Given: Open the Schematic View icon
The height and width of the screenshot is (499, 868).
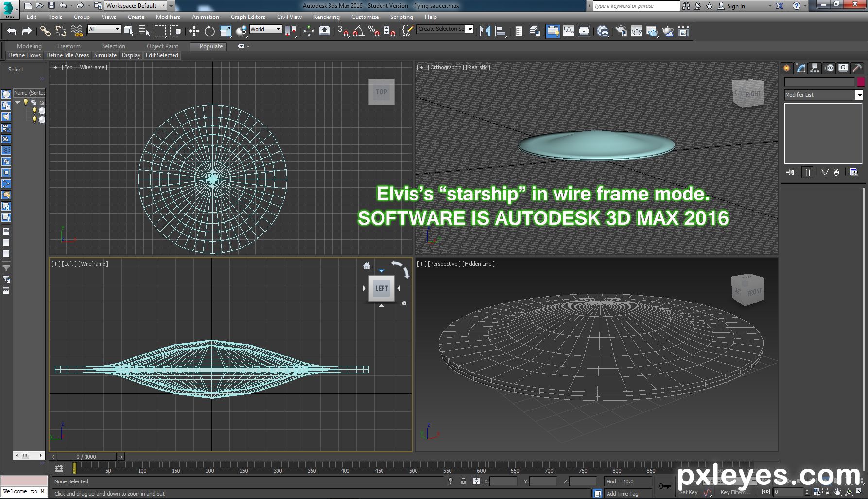Looking at the screenshot, I should point(584,31).
